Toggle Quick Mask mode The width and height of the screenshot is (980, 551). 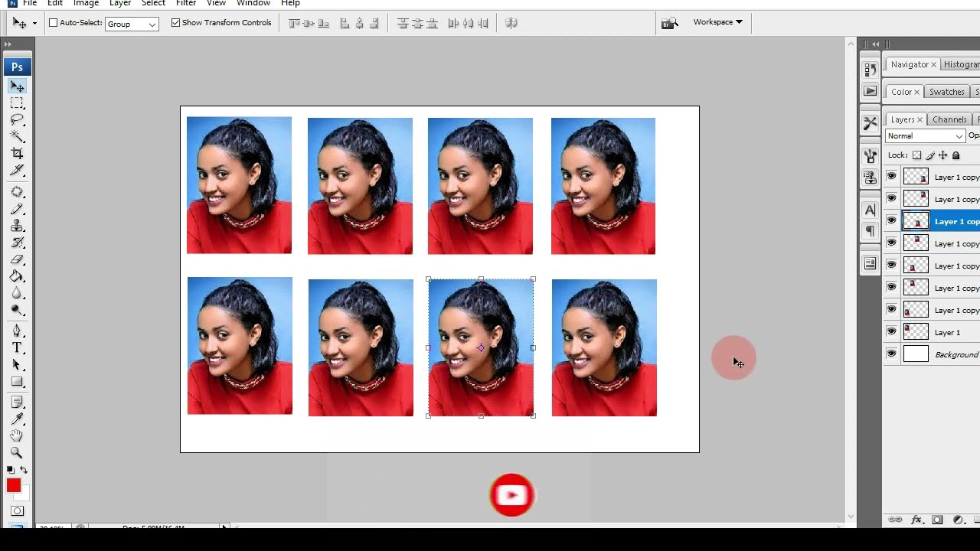point(17,510)
